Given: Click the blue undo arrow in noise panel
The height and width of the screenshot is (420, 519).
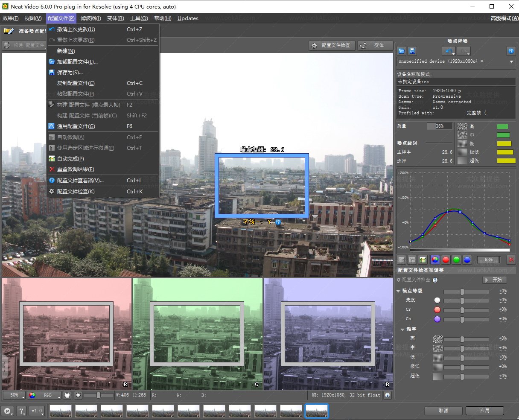Looking at the screenshot, I should (x=449, y=51).
